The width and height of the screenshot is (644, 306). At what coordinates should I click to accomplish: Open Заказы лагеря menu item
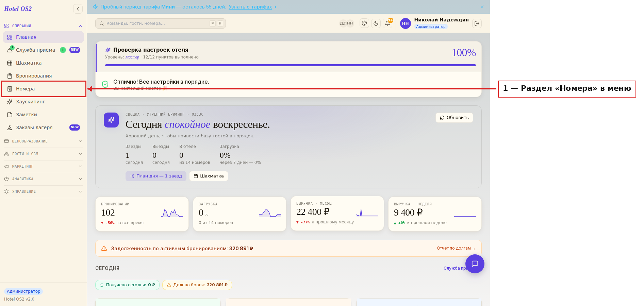[43, 128]
